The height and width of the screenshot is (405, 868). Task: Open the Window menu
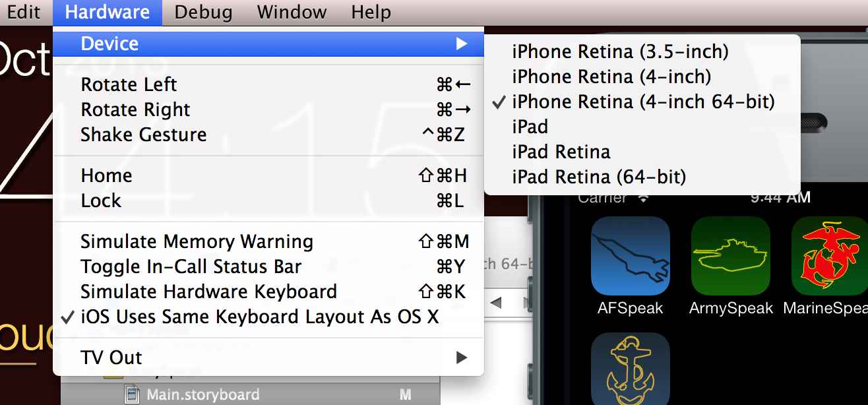(x=292, y=12)
